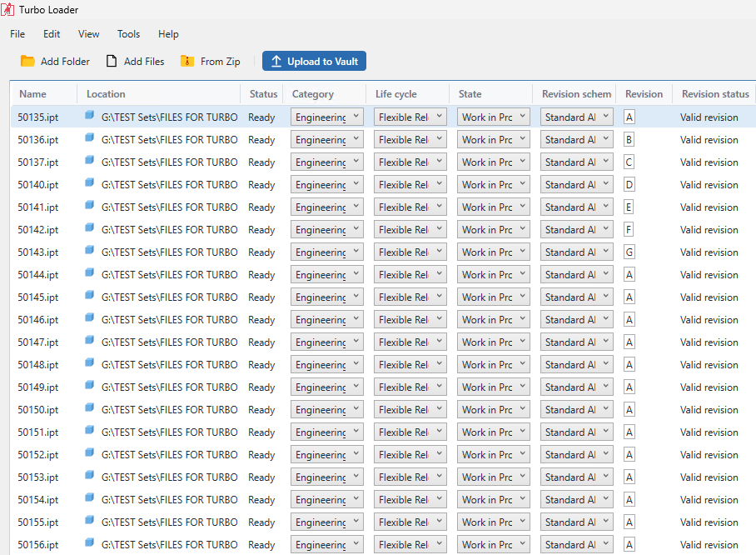Viewport: 756px width, 555px height.
Task: Open the File menu
Action: [17, 34]
